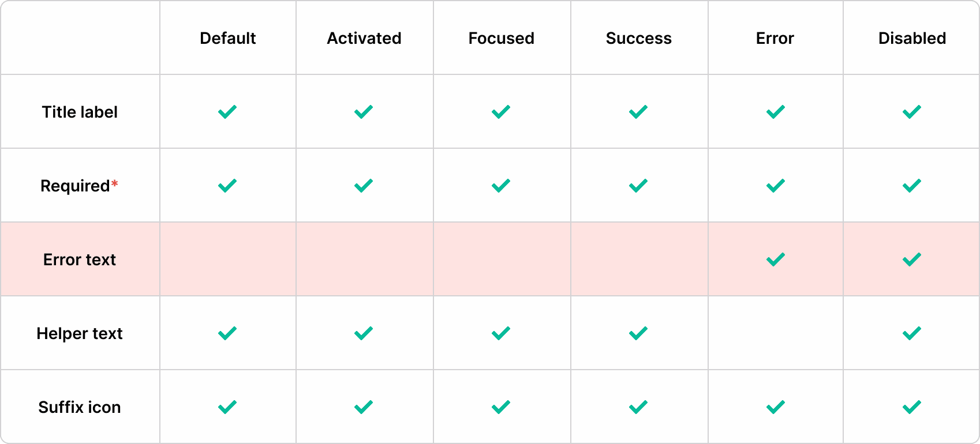Click the Title label checkmark under Disabled
Image resolution: width=980 pixels, height=444 pixels.
pos(912,112)
